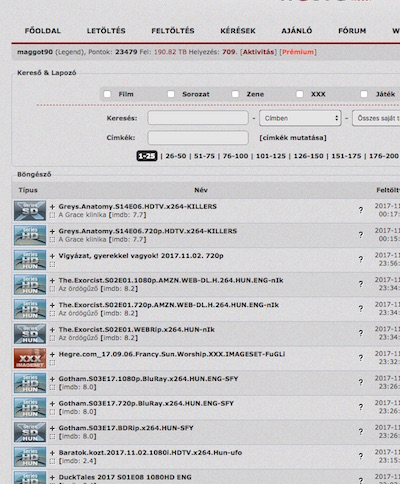Open the Aktivitás link

click(258, 52)
